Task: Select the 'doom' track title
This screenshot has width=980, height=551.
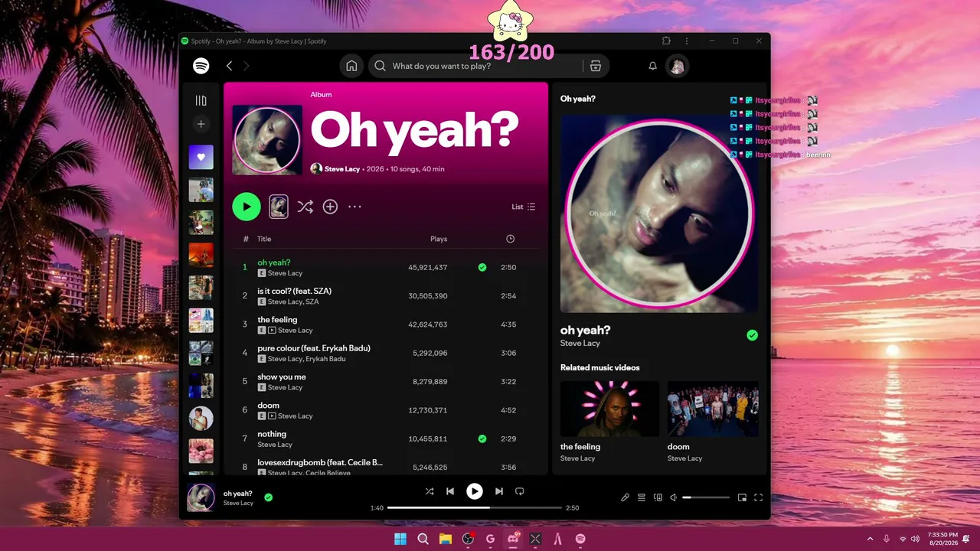Action: [268, 406]
